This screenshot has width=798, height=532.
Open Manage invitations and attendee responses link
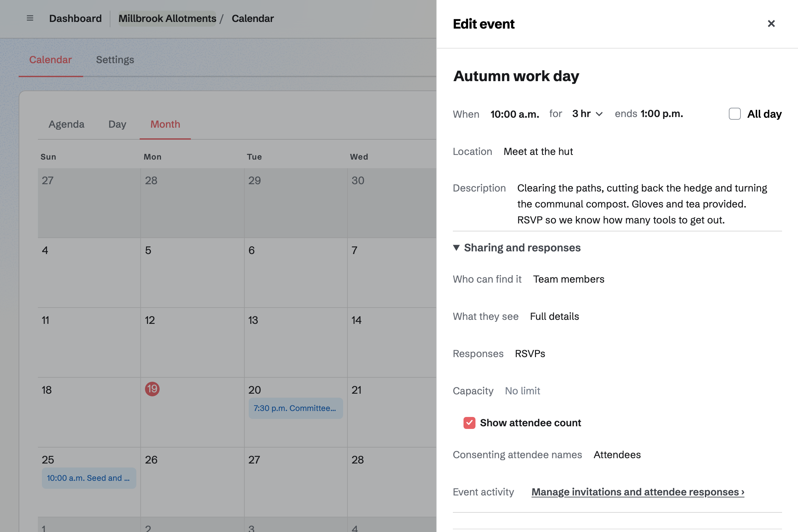pyautogui.click(x=638, y=492)
